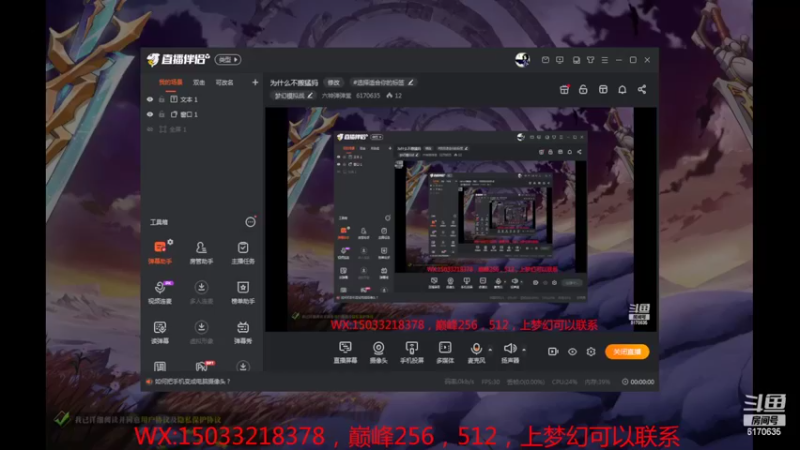This screenshot has height=450, width=800.
Task: Expand the speaker volume arrow
Action: coord(524,349)
